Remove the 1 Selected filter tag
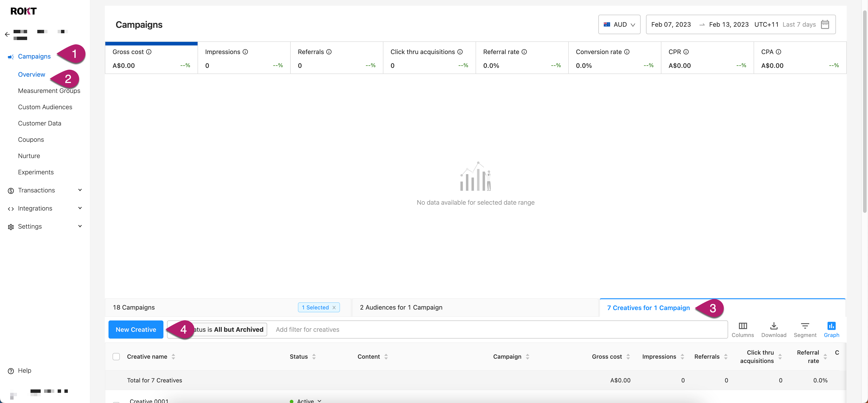 point(334,308)
